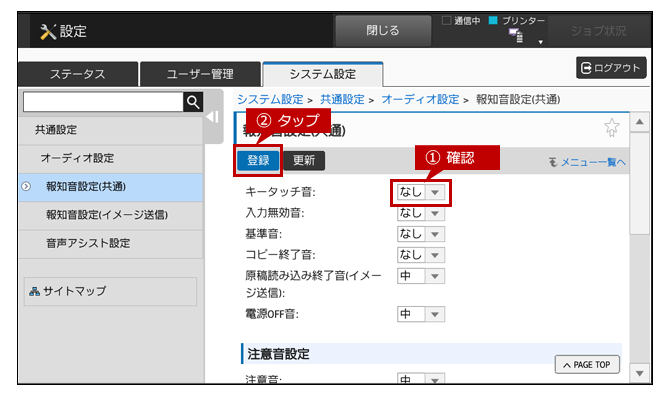Viewport: 670px width, 396px height.
Task: Click the 閉じる button
Action: [383, 31]
